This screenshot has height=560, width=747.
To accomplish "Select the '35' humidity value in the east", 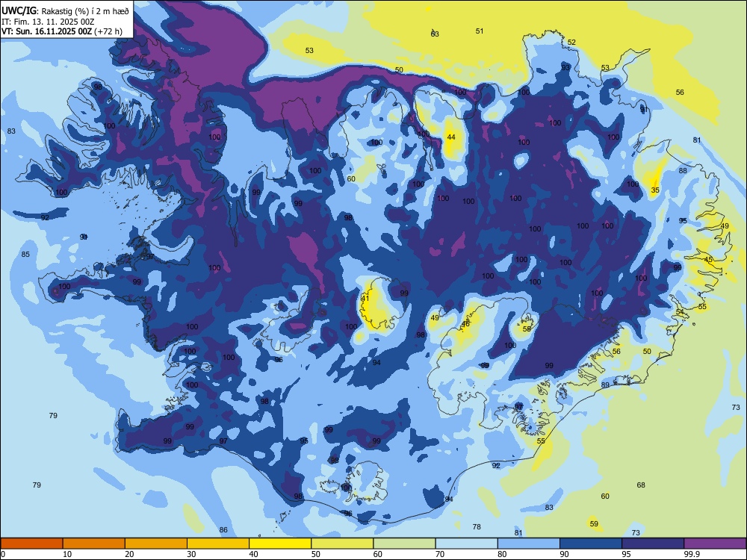I will (655, 190).
